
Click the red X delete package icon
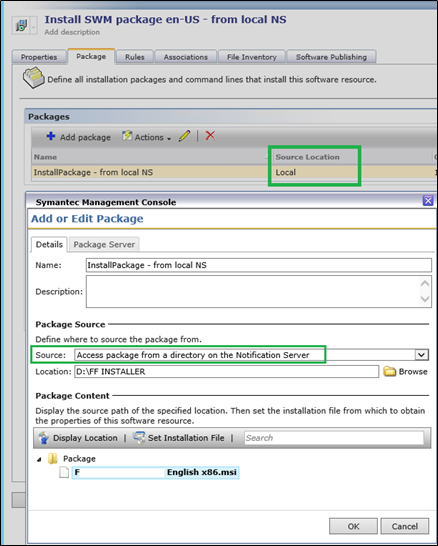click(x=210, y=136)
